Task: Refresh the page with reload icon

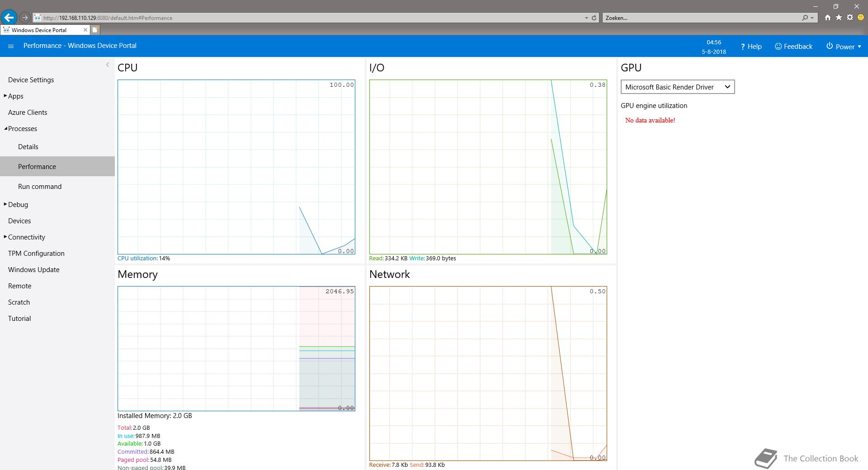Action: (x=594, y=18)
